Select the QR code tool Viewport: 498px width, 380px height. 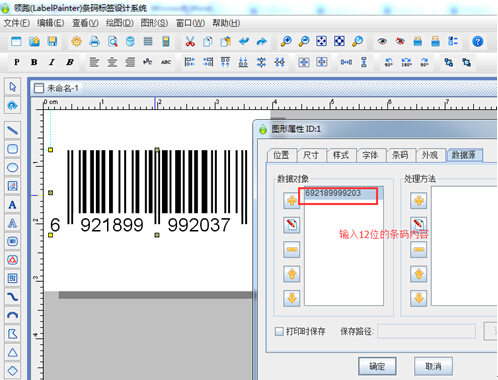[13, 278]
